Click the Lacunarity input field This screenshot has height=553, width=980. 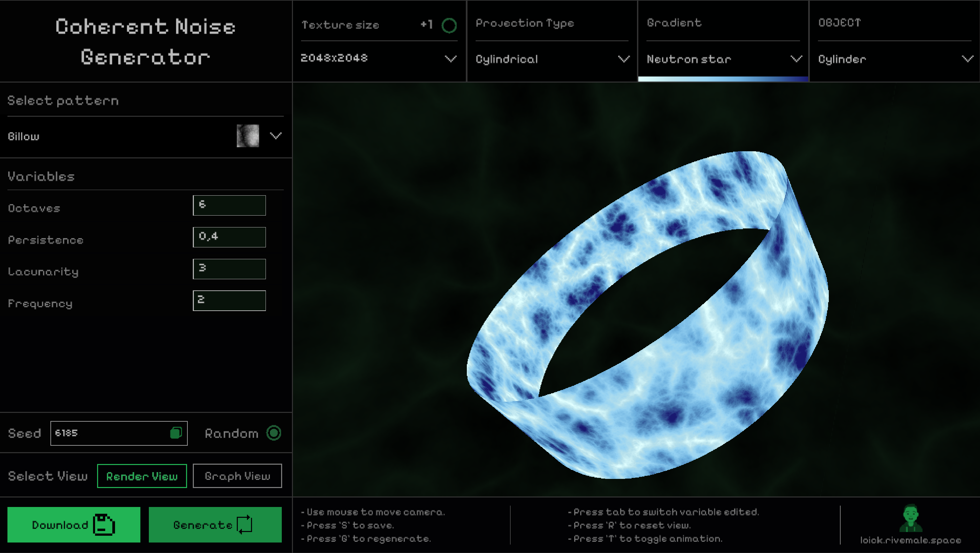[229, 269]
